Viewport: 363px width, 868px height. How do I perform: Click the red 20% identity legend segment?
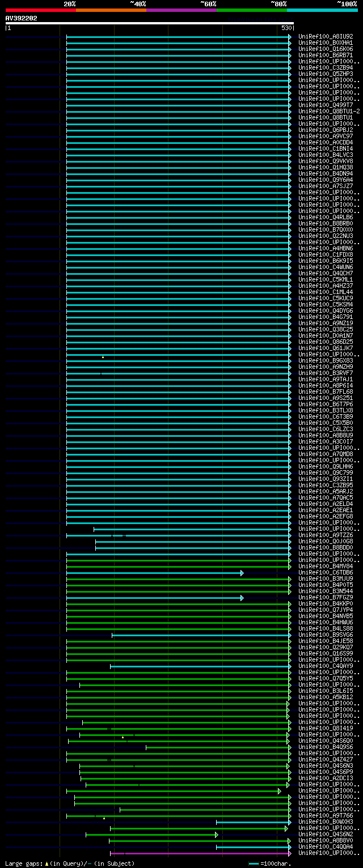pos(40,10)
